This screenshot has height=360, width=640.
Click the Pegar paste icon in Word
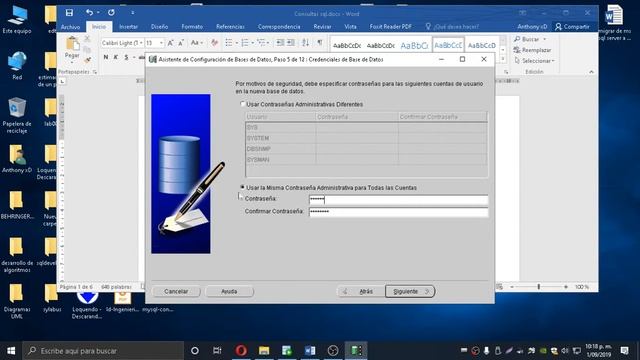72,44
